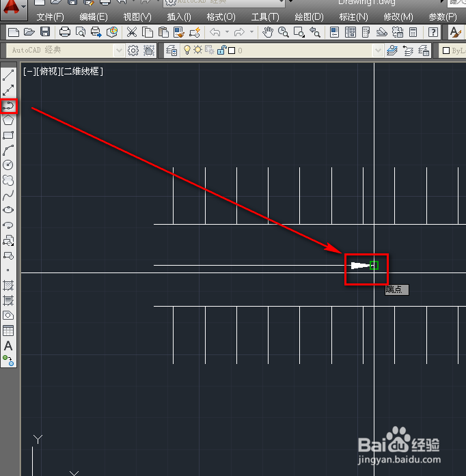Open the Markup Set Manager icon
Image resolution: width=466 pixels, height=476 pixels.
click(398, 32)
